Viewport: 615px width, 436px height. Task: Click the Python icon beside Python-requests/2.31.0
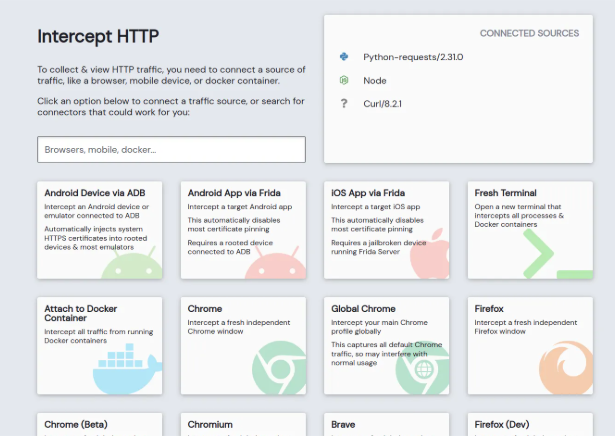coord(344,57)
